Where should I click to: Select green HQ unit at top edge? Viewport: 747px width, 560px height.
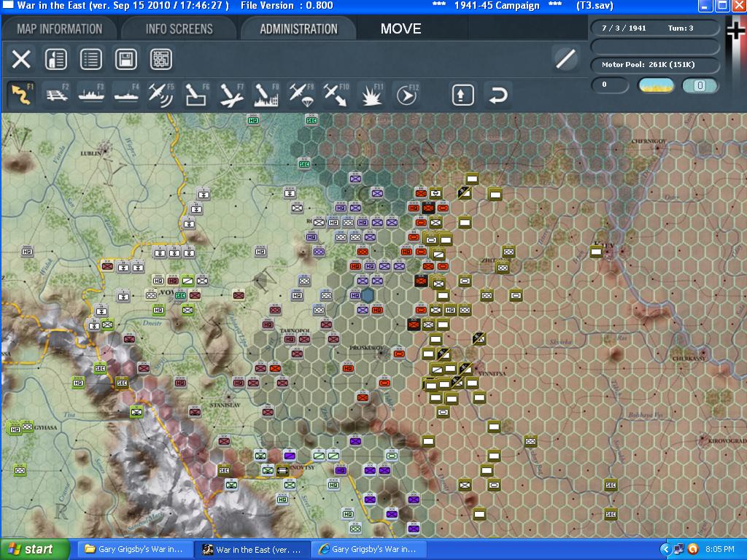tap(253, 120)
